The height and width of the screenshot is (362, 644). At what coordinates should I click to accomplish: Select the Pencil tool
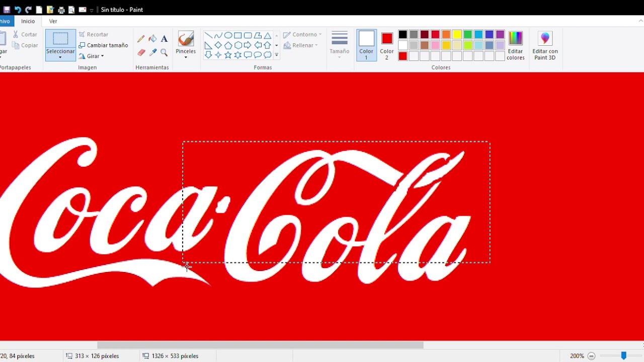coord(141,39)
